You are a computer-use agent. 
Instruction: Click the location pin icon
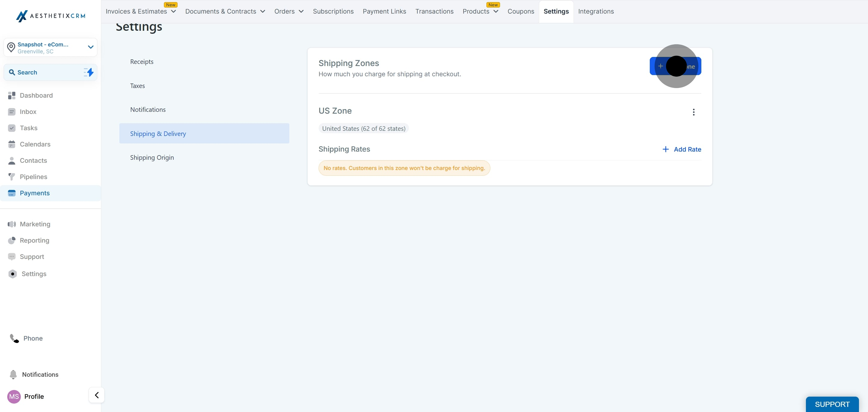(x=11, y=47)
